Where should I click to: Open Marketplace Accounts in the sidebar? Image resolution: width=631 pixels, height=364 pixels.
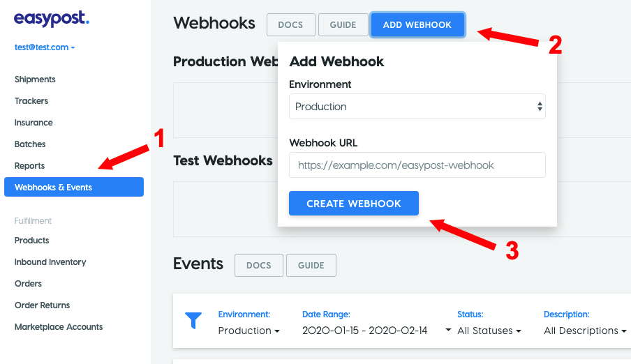click(x=59, y=327)
